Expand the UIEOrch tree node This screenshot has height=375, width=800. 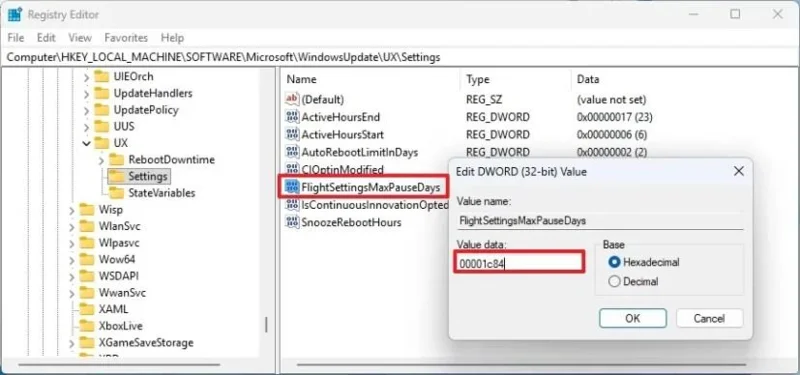click(x=86, y=77)
